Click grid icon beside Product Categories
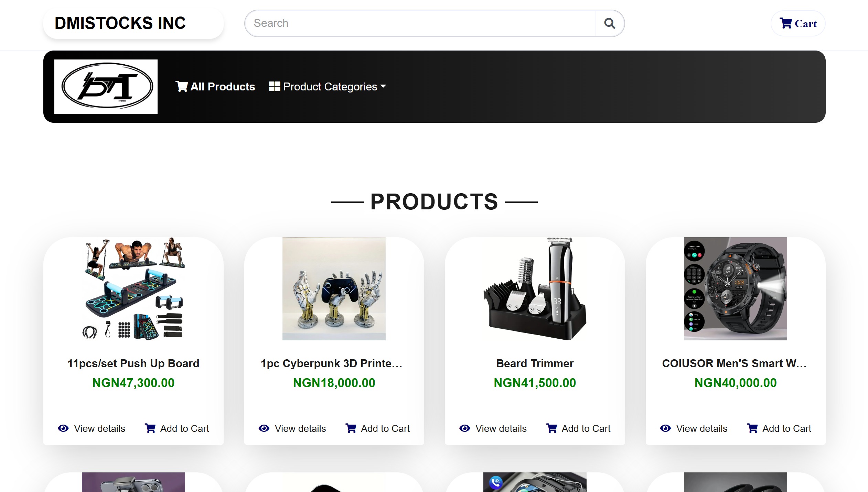 coord(274,86)
